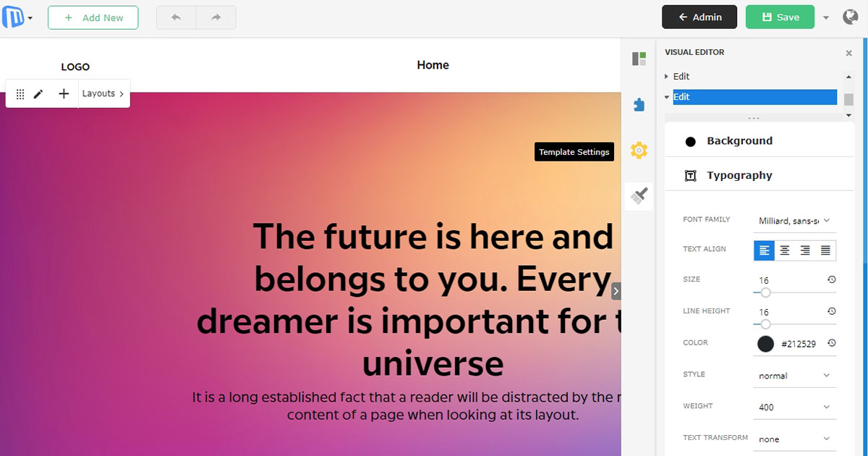Open the Modules puzzle piece icon
The width and height of the screenshot is (868, 456).
[x=639, y=105]
